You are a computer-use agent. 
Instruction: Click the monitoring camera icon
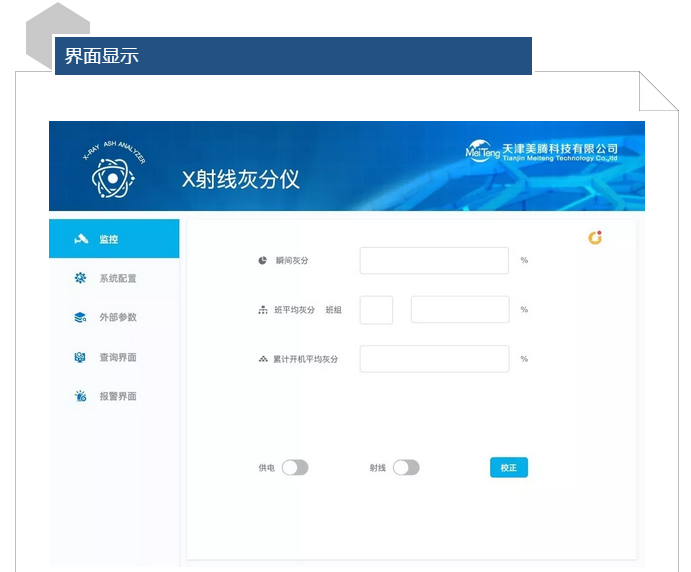[81, 239]
